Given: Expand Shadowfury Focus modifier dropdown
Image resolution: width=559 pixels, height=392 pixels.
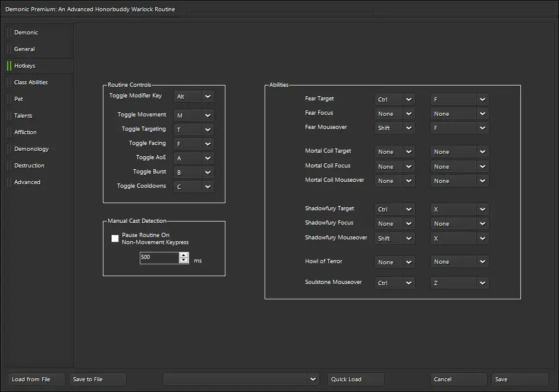Looking at the screenshot, I should [x=395, y=223].
